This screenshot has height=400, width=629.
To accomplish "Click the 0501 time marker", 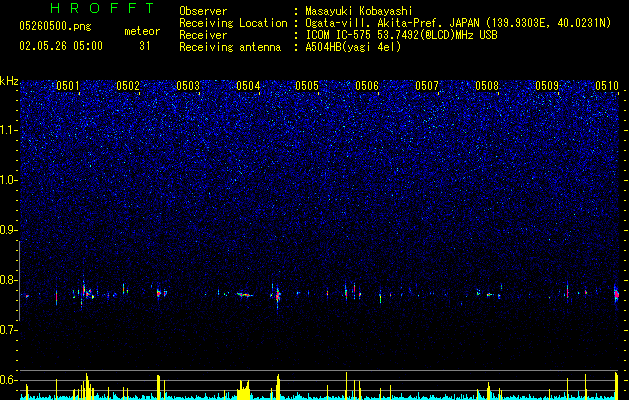I will [x=67, y=86].
